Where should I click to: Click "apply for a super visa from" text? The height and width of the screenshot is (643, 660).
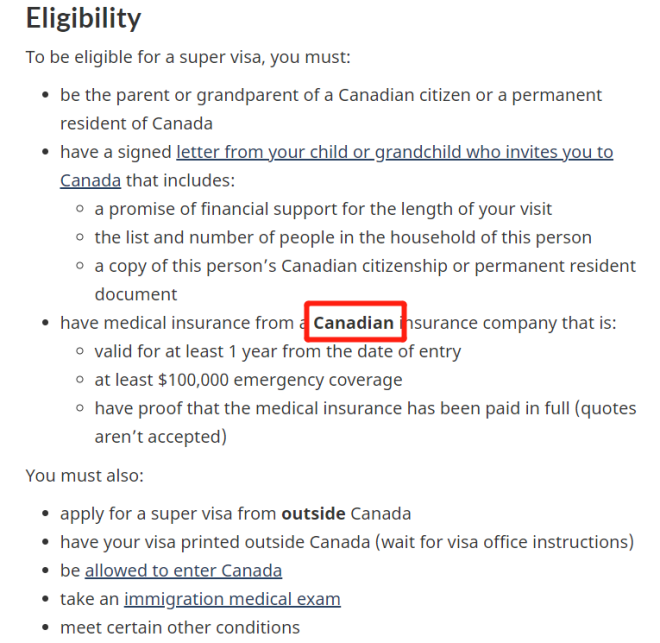click(168, 514)
